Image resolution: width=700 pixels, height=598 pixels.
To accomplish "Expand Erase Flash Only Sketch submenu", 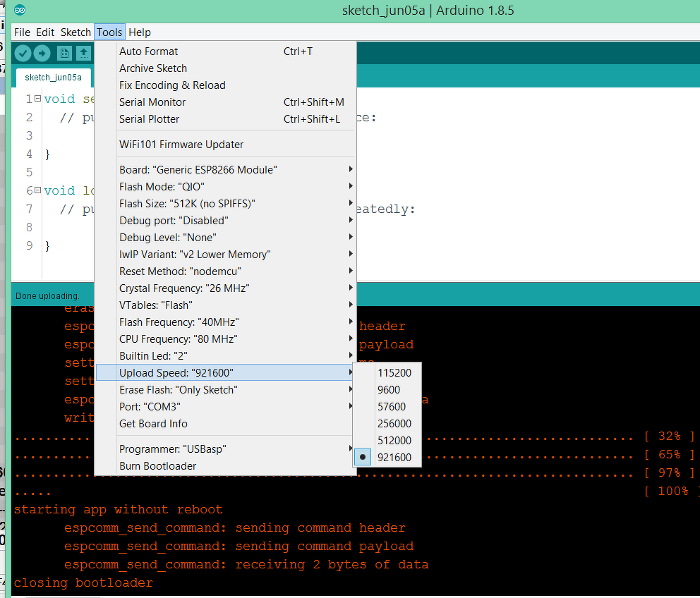I will [x=225, y=390].
